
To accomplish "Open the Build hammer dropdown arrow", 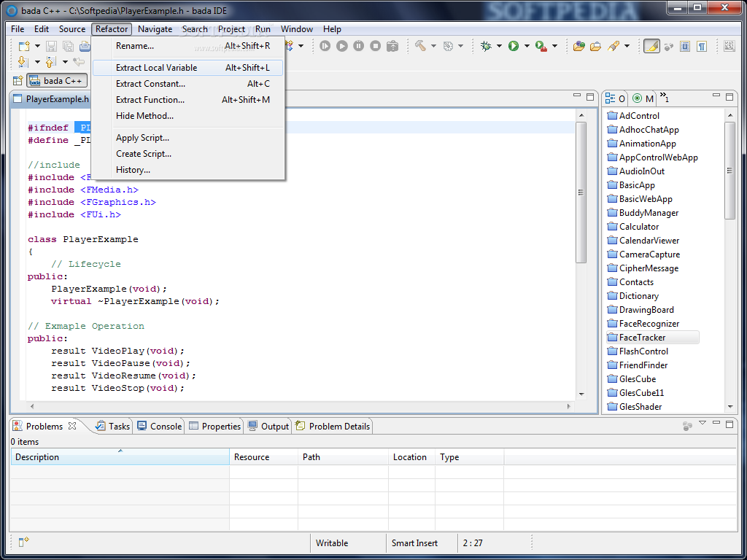I will coord(433,46).
